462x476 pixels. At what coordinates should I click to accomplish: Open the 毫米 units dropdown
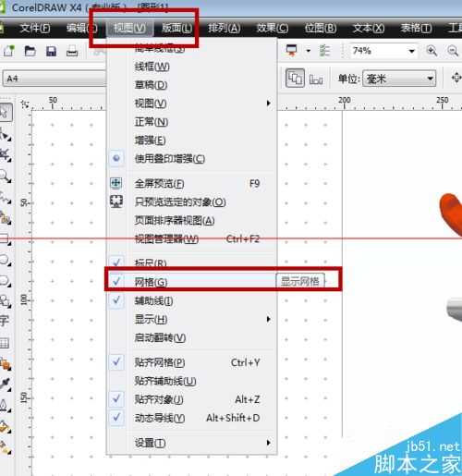click(x=430, y=79)
